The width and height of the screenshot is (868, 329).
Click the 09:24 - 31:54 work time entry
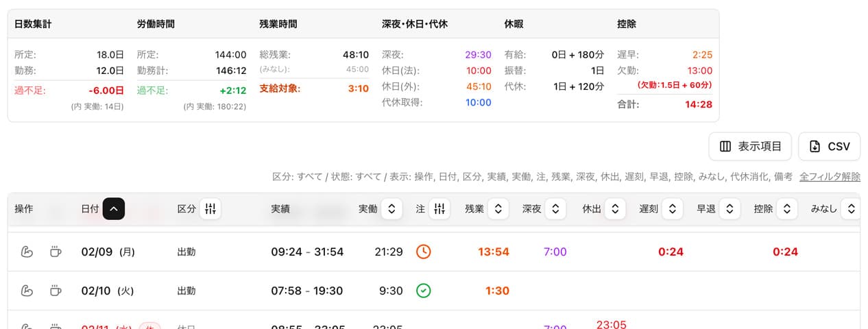point(307,252)
